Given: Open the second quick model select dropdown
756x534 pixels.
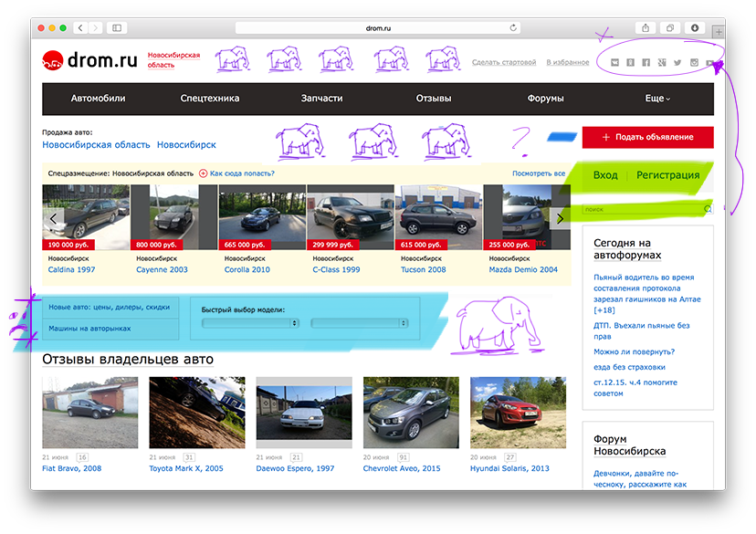Looking at the screenshot, I should [360, 323].
